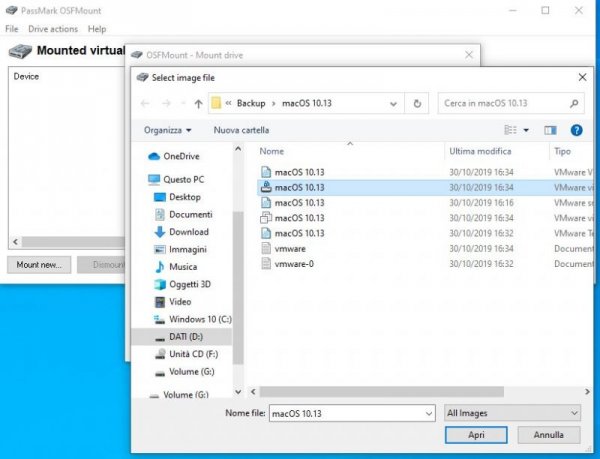Open the Desktop folder in sidebar
This screenshot has width=600, height=459.
point(185,197)
